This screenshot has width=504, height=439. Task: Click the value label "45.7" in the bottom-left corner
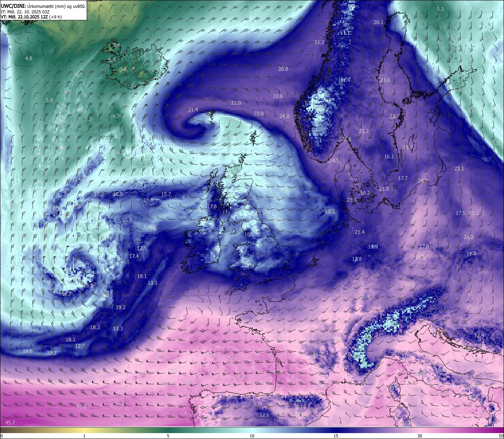10,422
